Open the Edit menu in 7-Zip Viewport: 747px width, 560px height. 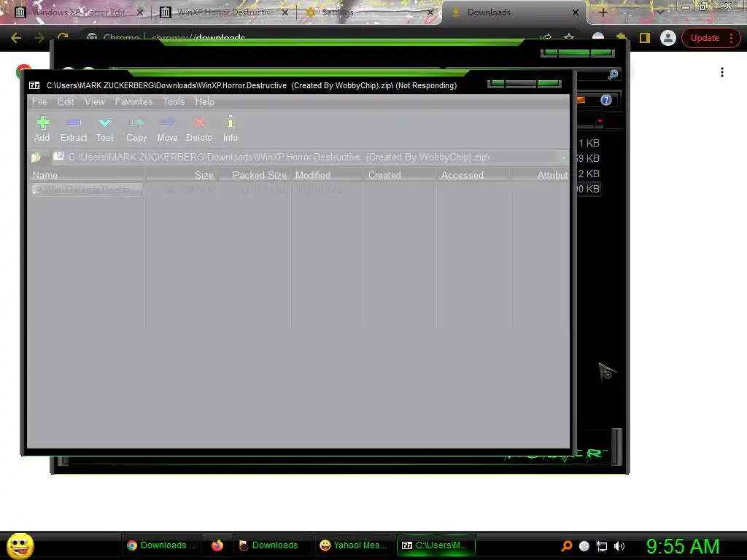pos(66,101)
